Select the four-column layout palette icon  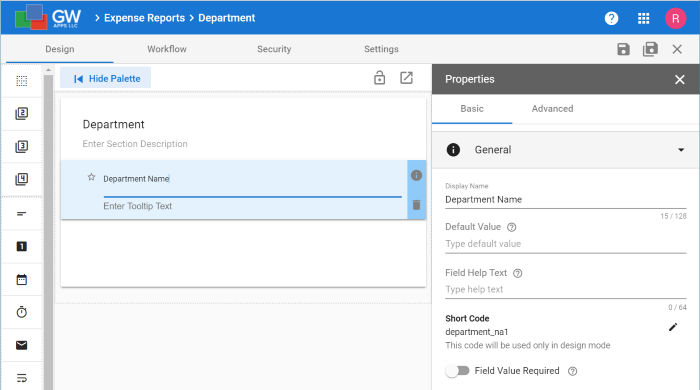[21, 179]
